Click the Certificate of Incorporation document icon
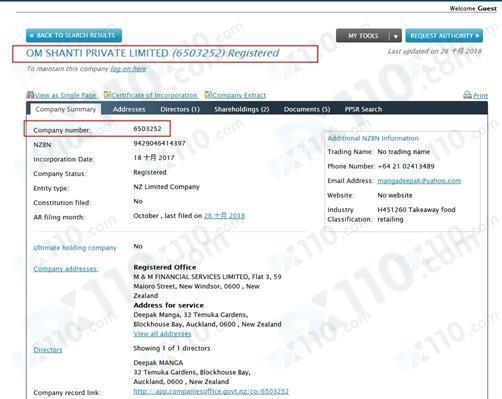The height and width of the screenshot is (399, 502). coord(107,95)
